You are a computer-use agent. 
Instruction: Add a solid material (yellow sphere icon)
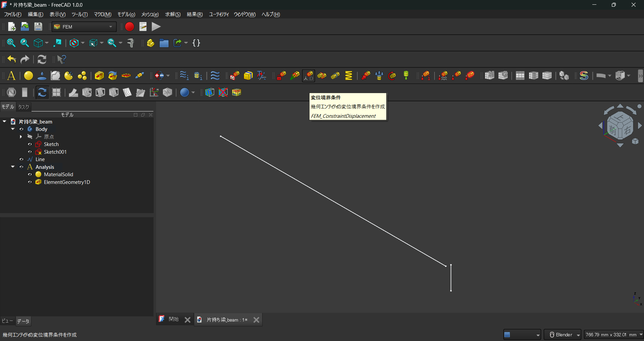click(29, 76)
